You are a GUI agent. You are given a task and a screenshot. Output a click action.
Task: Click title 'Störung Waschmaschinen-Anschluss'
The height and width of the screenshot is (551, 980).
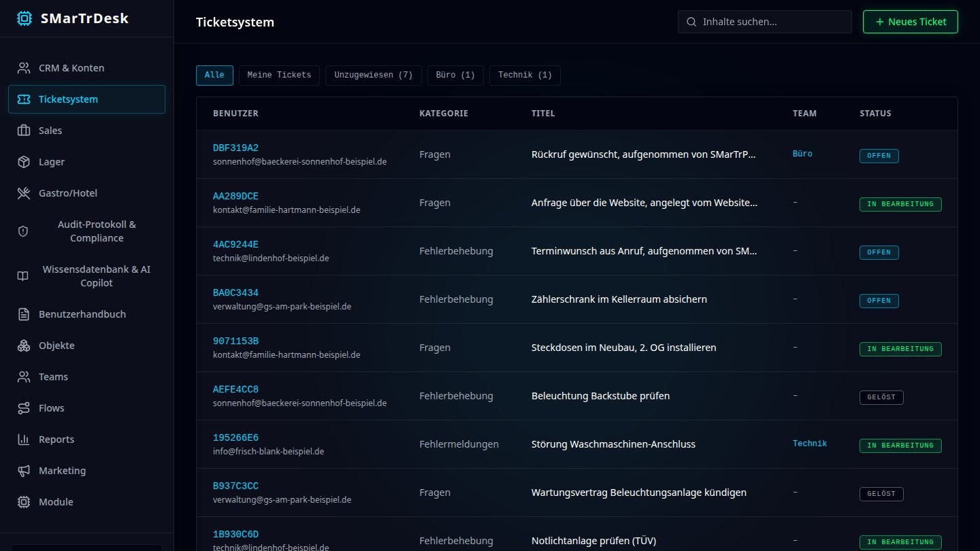click(613, 444)
